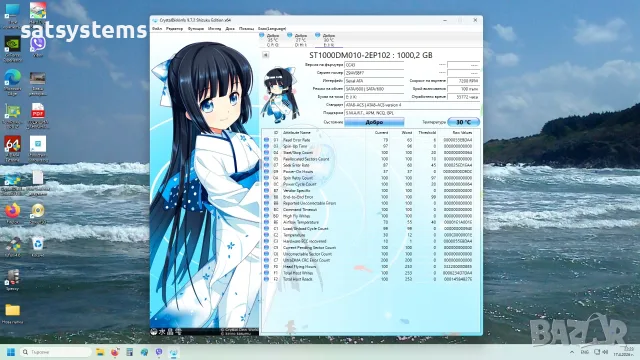
Task: Click the status icon of Power Cycle Count
Action: pyautogui.click(x=267, y=184)
